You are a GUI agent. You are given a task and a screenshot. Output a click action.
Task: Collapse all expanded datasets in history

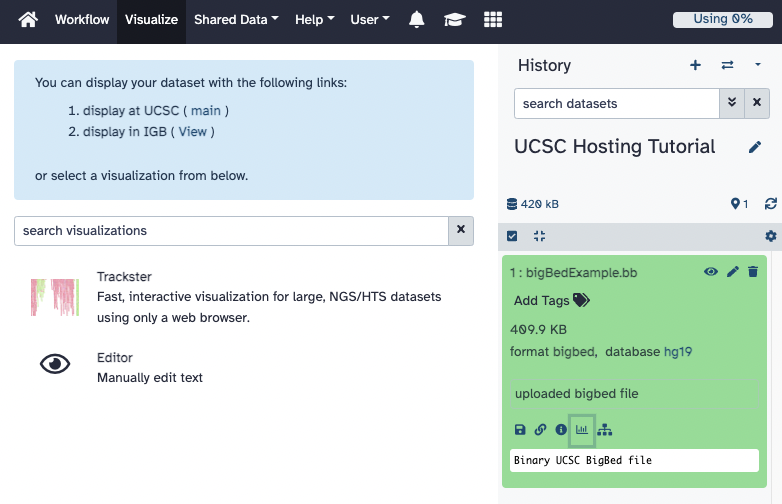tap(540, 236)
